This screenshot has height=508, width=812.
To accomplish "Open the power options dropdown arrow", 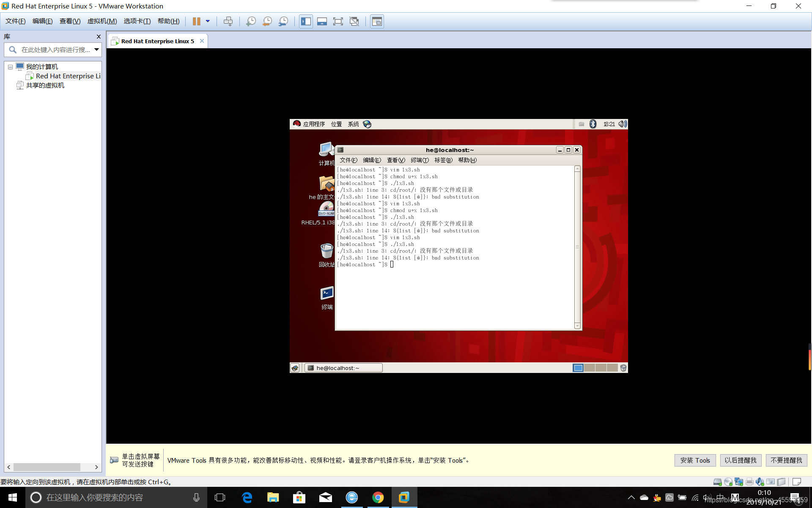I will pos(208,21).
